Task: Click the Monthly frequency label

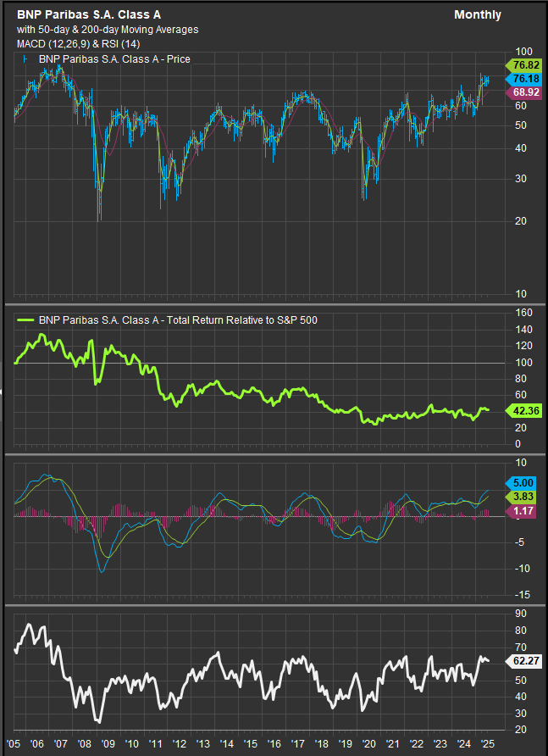Action: coord(478,15)
